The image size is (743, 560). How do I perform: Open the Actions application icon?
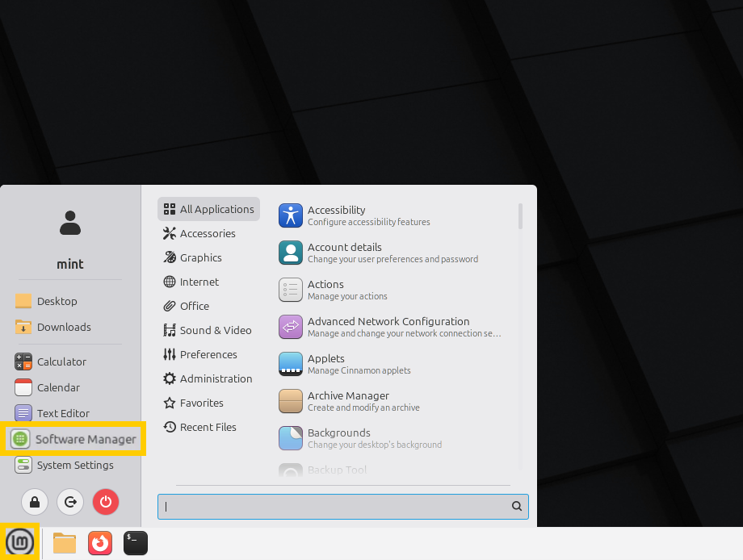291,290
